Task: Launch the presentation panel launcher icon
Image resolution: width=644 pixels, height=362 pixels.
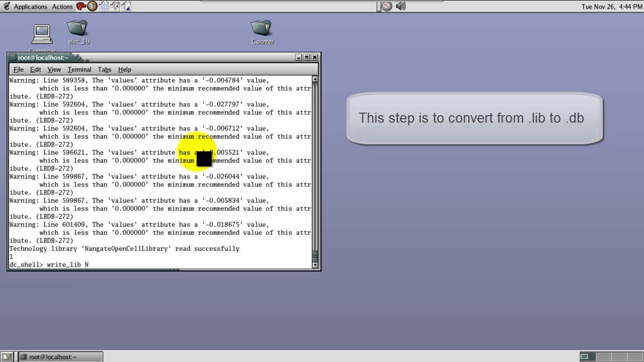Action: tap(115, 6)
